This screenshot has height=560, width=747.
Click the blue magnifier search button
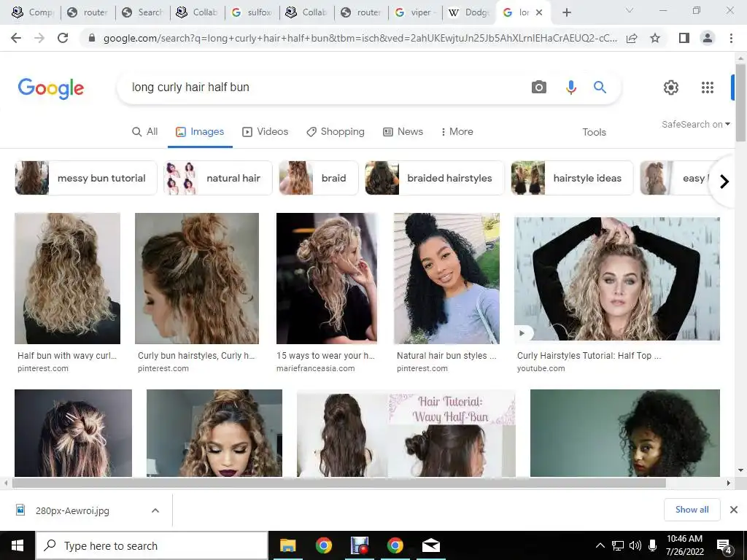600,87
